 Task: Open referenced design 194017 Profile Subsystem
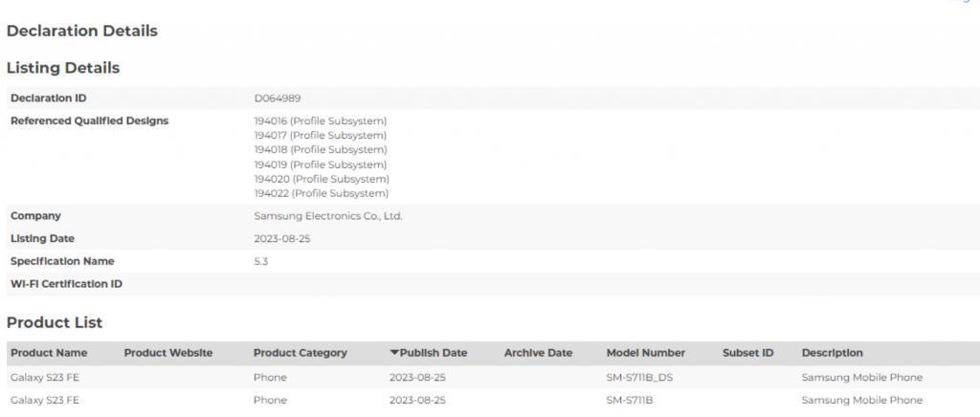321,136
